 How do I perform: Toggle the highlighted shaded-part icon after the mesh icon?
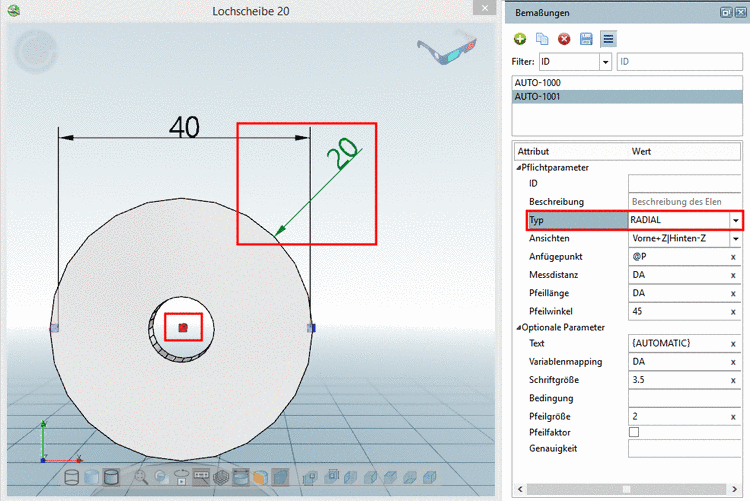[x=241, y=477]
